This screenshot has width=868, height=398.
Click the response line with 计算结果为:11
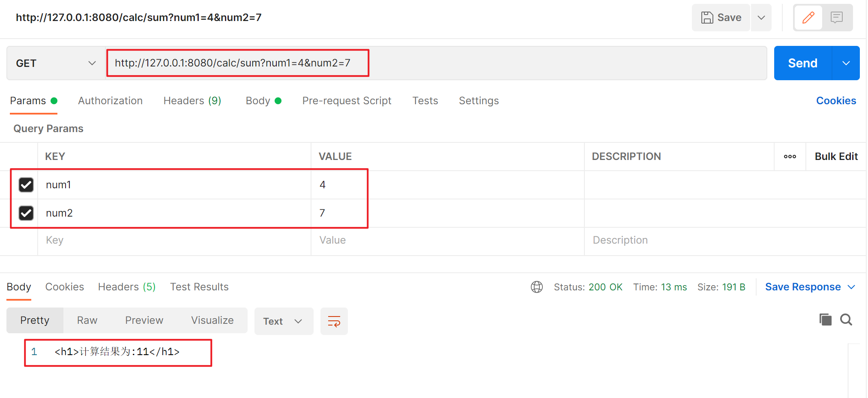click(x=117, y=352)
